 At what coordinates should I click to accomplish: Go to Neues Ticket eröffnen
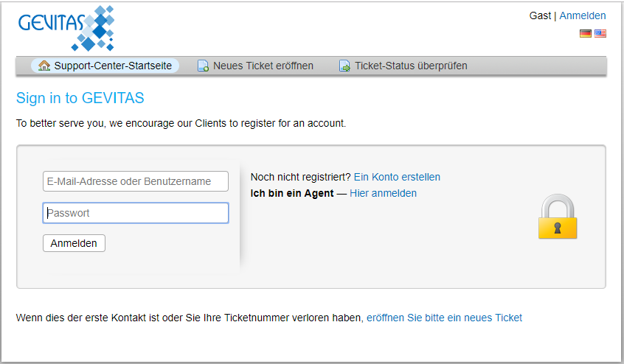(x=256, y=66)
